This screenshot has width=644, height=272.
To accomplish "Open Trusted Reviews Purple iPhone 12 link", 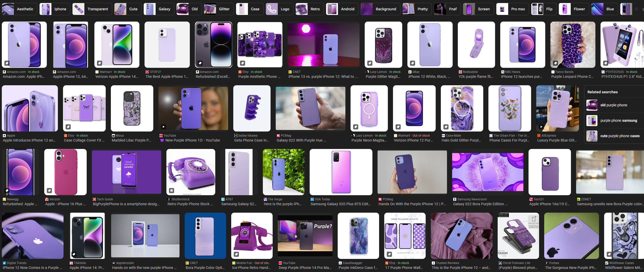I will pos(461,268).
